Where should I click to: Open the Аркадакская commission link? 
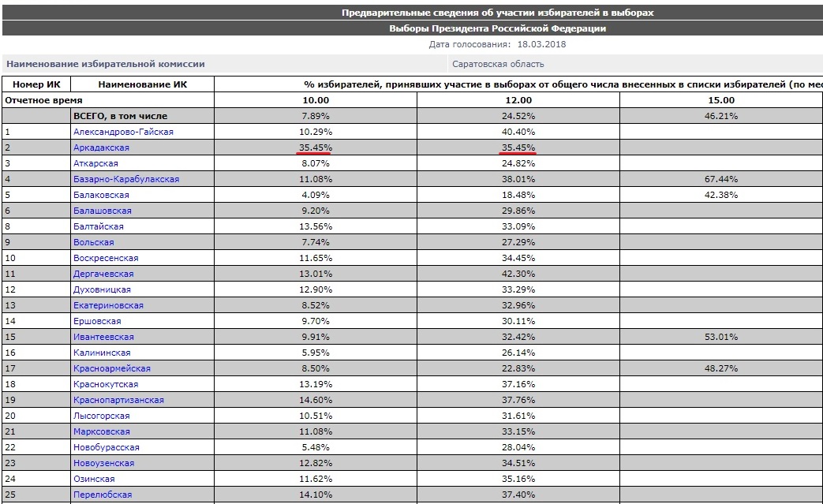(x=101, y=147)
